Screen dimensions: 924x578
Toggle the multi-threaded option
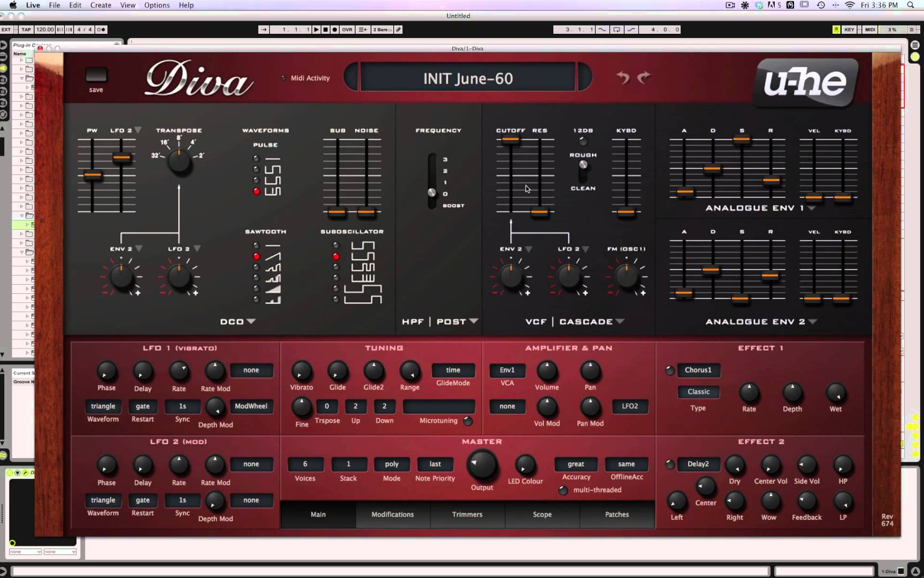coord(563,490)
